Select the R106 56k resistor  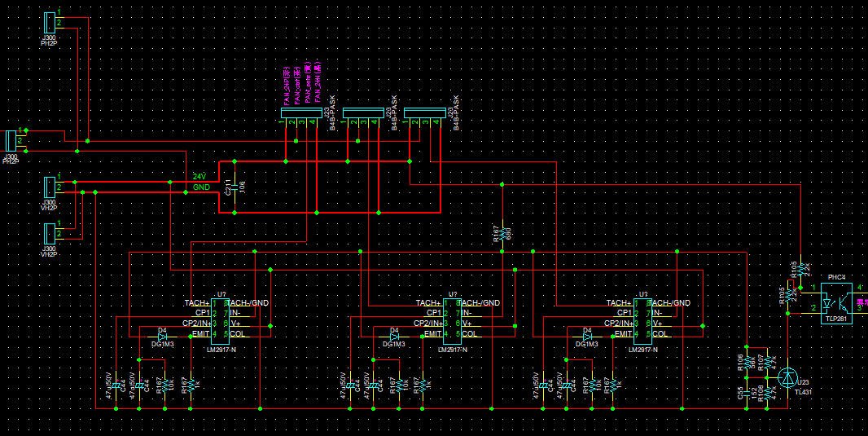tap(747, 363)
